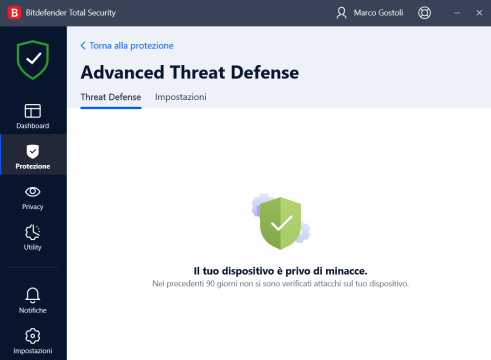The height and width of the screenshot is (360, 491).
Task: Click the Bitdefender Total Security title text
Action: click(x=71, y=13)
